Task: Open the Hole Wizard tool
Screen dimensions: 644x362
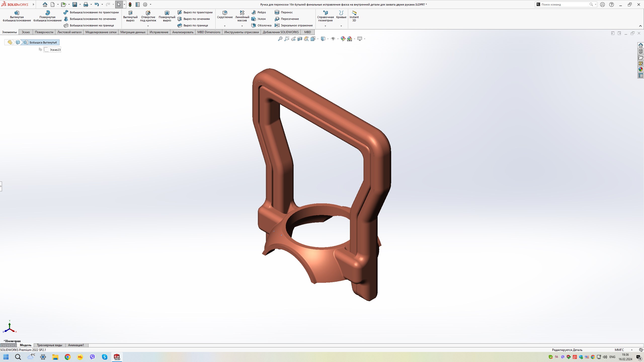Action: pyautogui.click(x=148, y=16)
